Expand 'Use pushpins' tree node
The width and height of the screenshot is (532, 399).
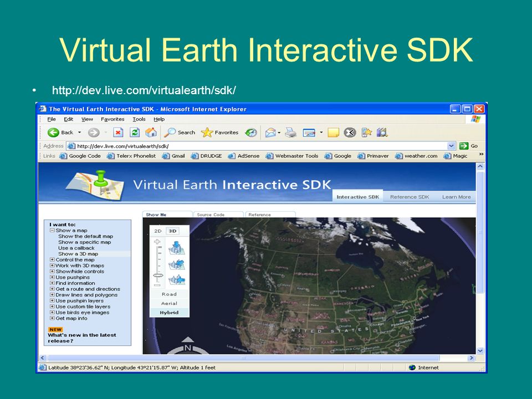tap(52, 277)
